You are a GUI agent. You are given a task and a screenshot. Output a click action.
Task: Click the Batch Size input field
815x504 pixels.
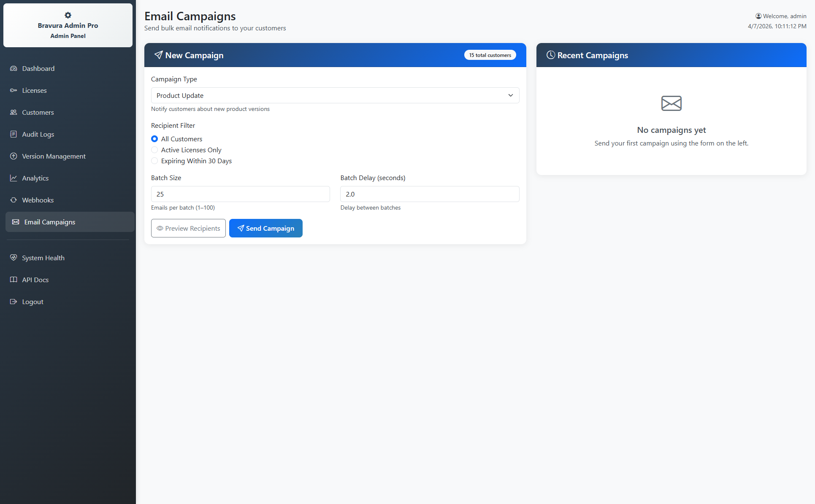click(241, 194)
